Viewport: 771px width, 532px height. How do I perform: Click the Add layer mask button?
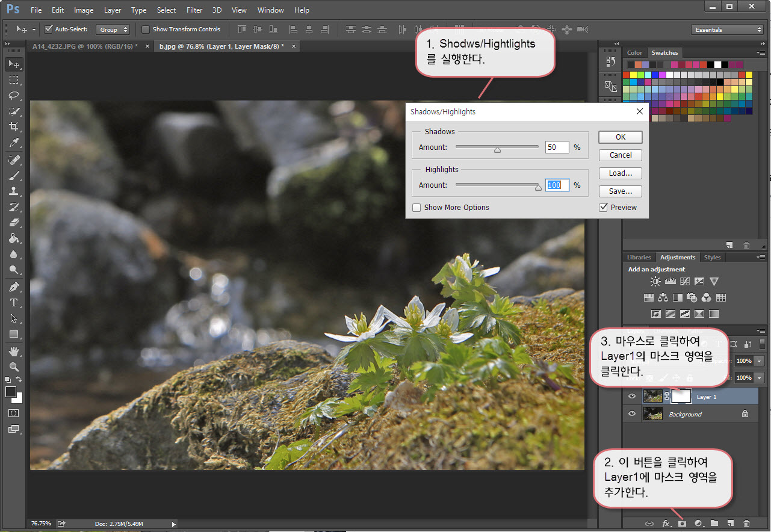[x=682, y=524]
